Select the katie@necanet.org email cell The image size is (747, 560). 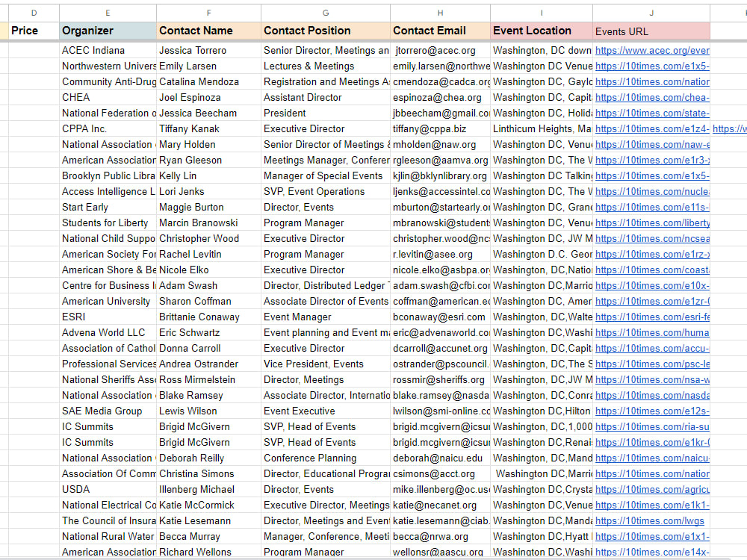(440, 505)
